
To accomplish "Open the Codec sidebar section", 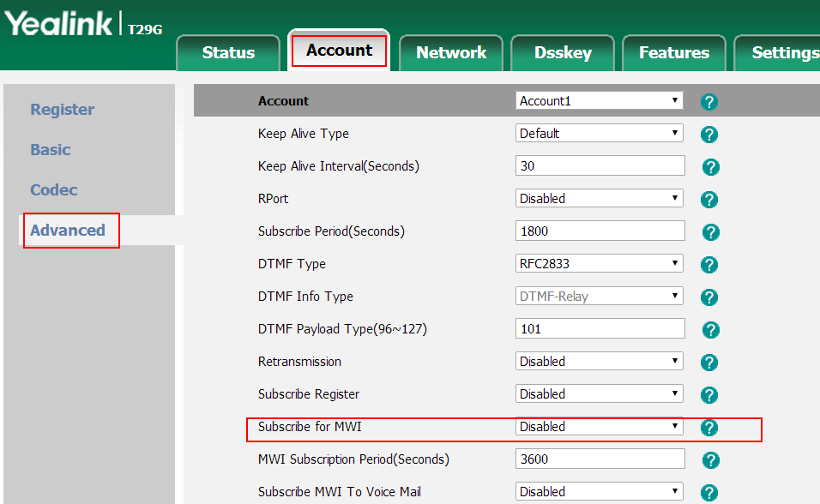I will coord(54,190).
